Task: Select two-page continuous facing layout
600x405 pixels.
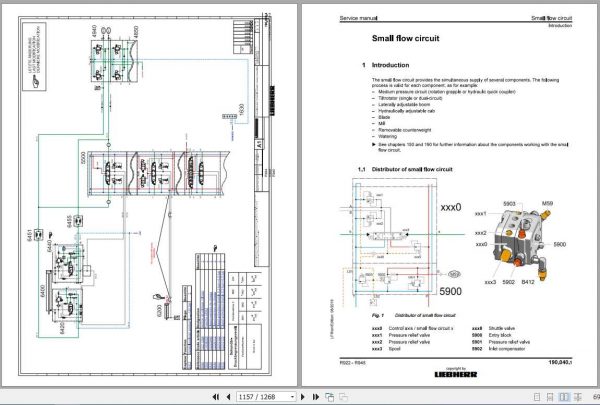Action: pyautogui.click(x=578, y=397)
